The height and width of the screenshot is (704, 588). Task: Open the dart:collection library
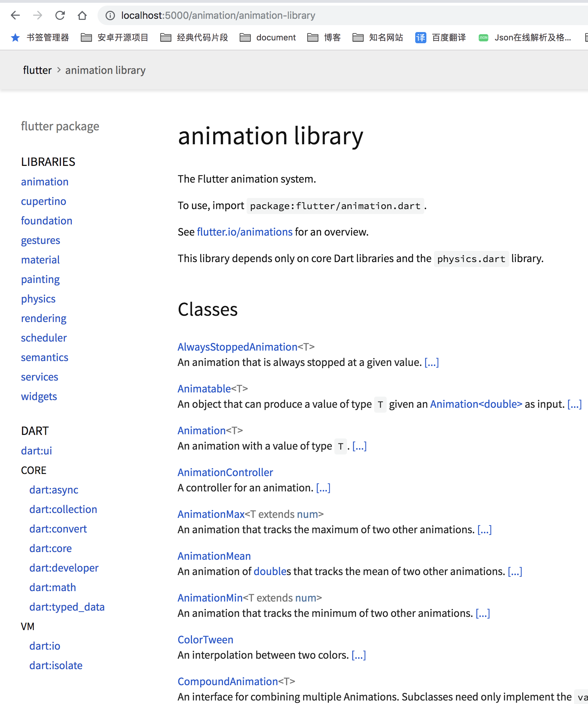pyautogui.click(x=63, y=509)
